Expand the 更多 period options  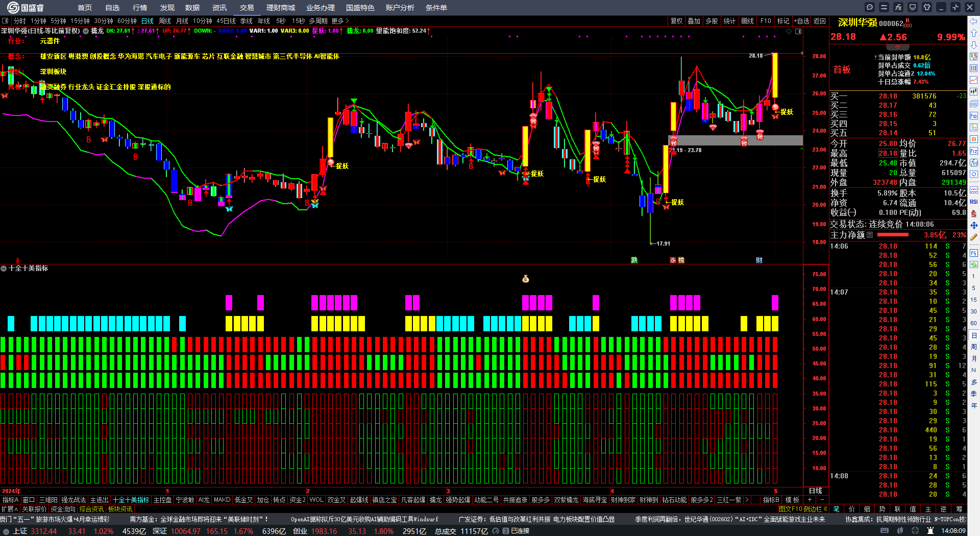[340, 21]
